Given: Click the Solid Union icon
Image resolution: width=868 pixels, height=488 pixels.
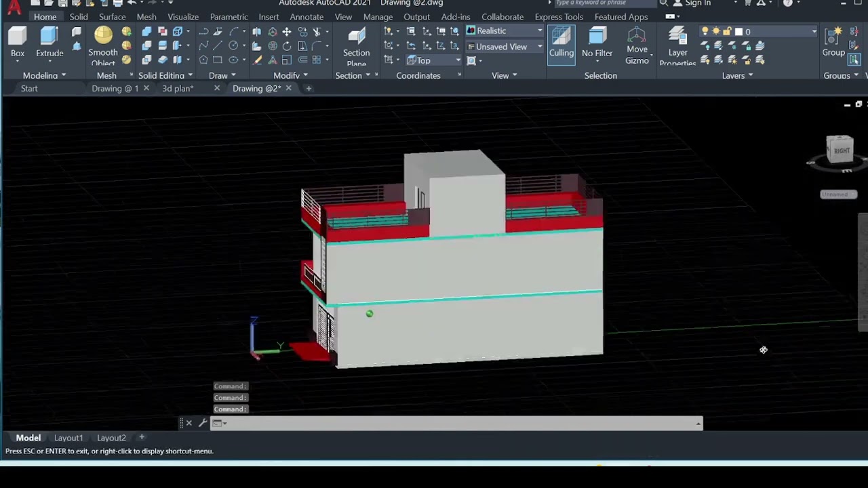Looking at the screenshot, I should pos(146,31).
